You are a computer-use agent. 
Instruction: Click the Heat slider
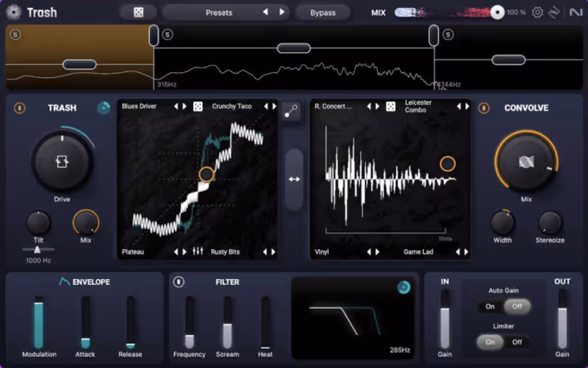tap(265, 323)
